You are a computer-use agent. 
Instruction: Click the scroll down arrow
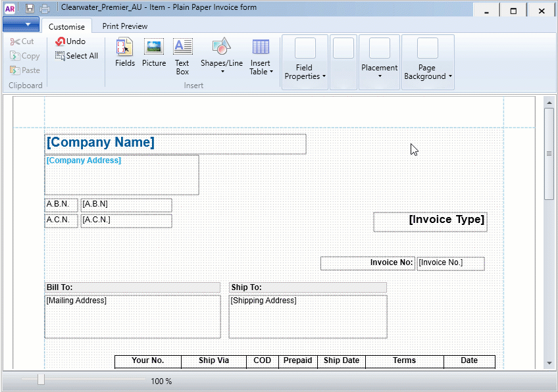coord(549,363)
